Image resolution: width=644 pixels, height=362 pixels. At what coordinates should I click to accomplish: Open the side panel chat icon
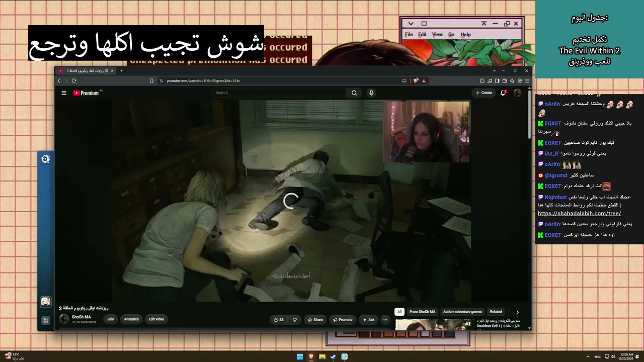(46, 159)
